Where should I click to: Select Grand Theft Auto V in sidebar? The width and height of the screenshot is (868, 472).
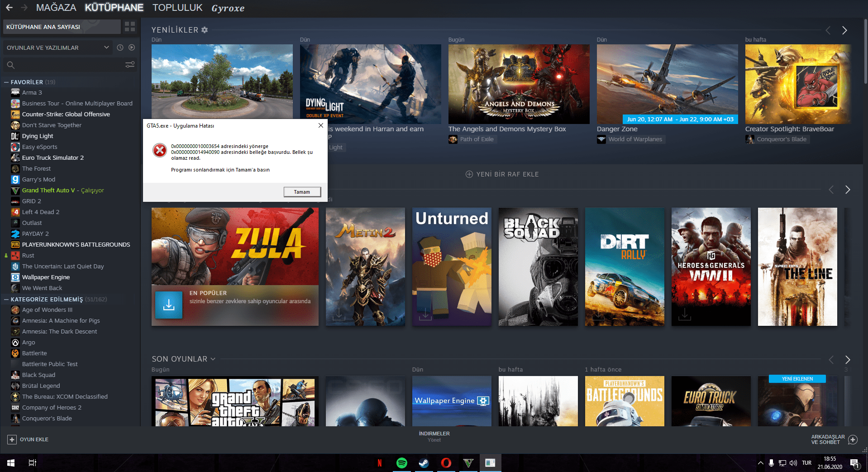63,191
